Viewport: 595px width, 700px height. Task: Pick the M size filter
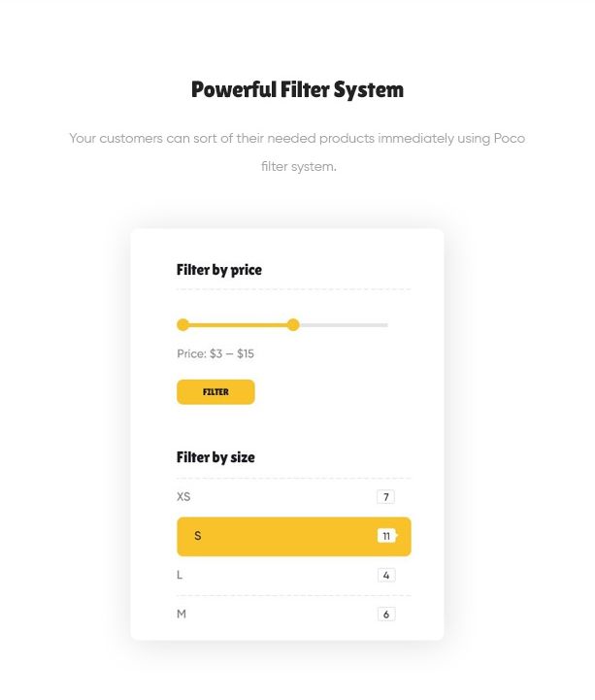pyautogui.click(x=182, y=614)
